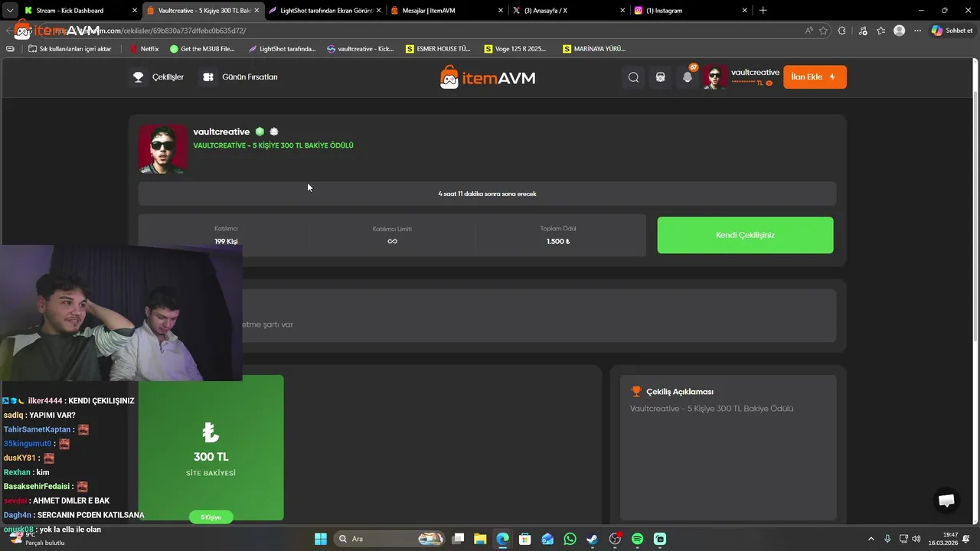Click the orange İlan Ekle button

point(815,77)
